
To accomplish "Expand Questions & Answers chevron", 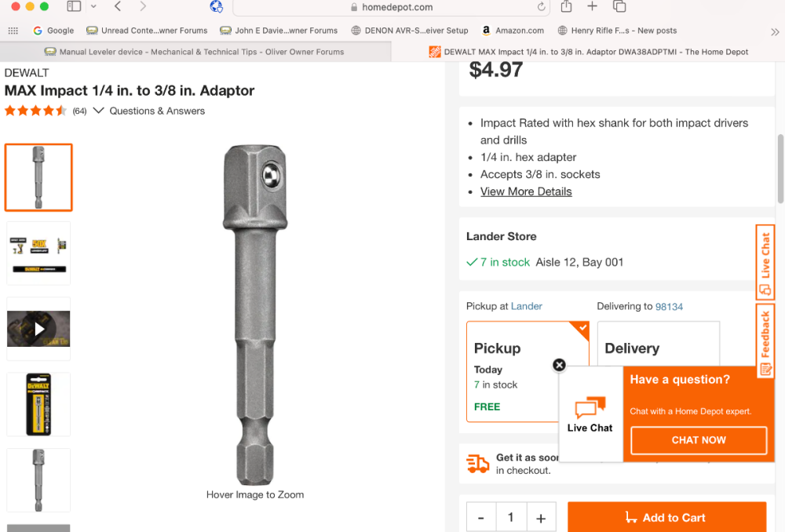I will tap(99, 111).
